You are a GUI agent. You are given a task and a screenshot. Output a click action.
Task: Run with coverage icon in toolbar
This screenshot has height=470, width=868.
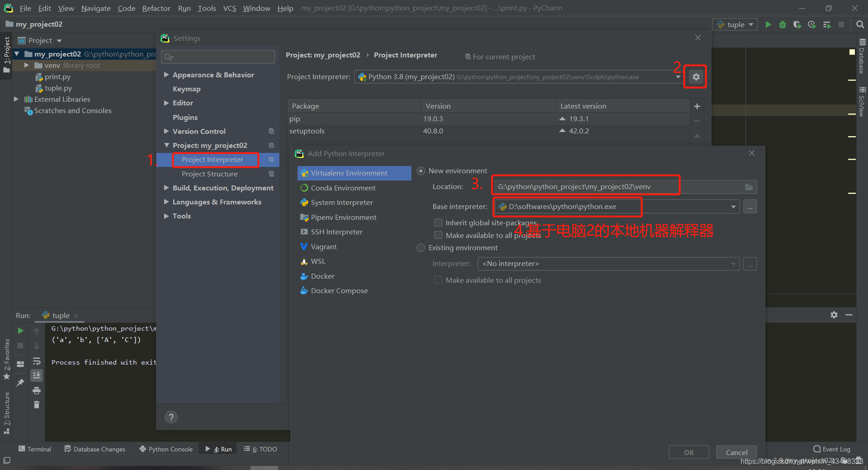click(x=797, y=24)
